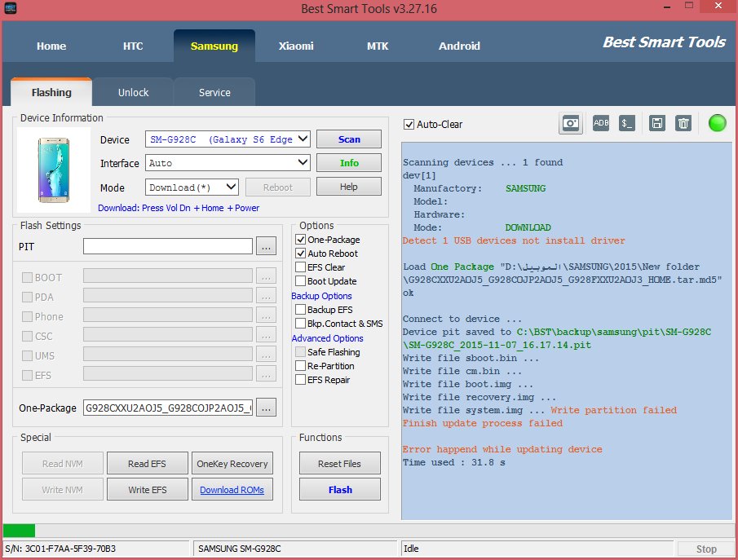The width and height of the screenshot is (738, 560).
Task: Click 'Time used : 31.8 s' log line
Action: pos(453,462)
